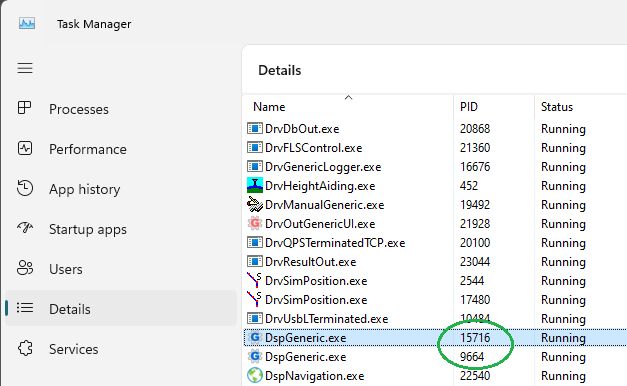Viewport: 627px width, 386px height.
Task: Click PID value 15716
Action: (x=475, y=338)
